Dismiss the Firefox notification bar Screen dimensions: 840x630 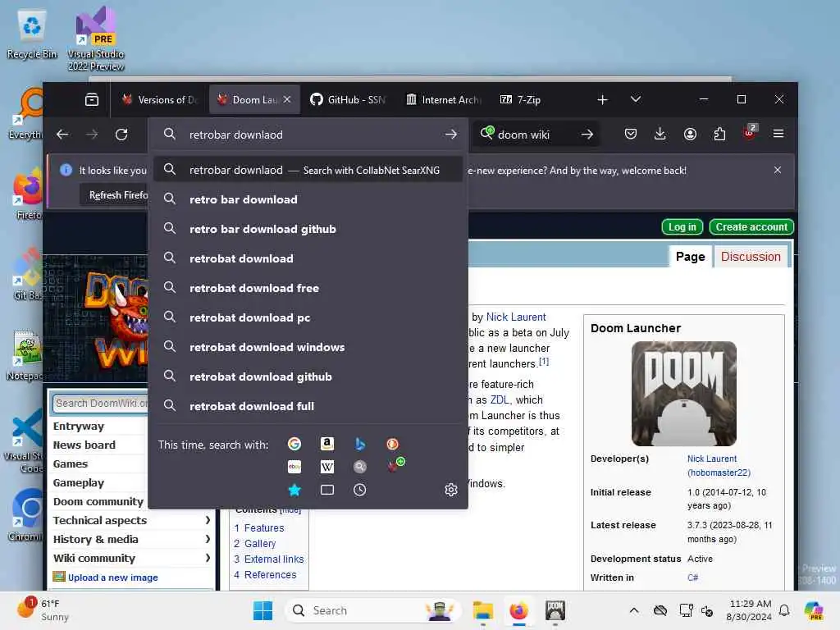[778, 170]
